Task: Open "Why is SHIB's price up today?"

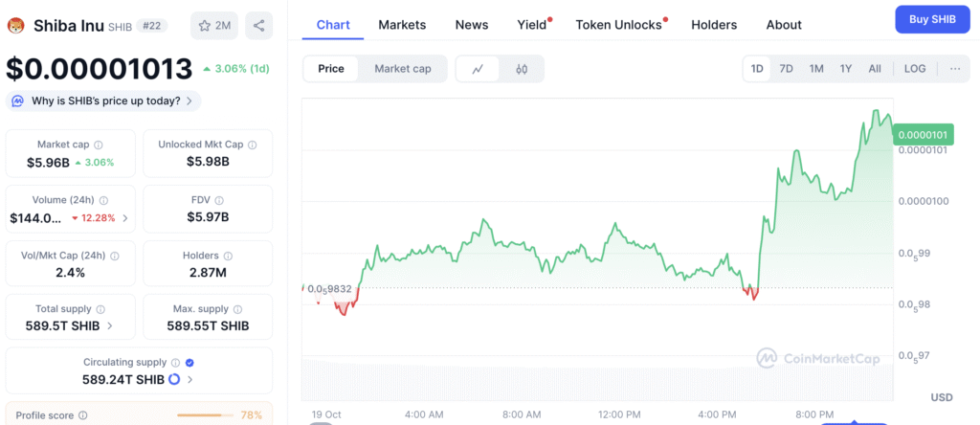Action: (x=103, y=101)
